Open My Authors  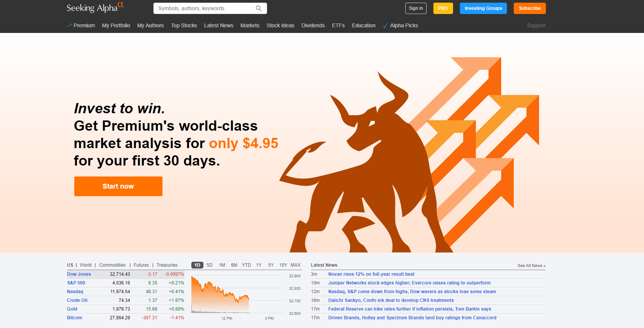click(x=150, y=25)
